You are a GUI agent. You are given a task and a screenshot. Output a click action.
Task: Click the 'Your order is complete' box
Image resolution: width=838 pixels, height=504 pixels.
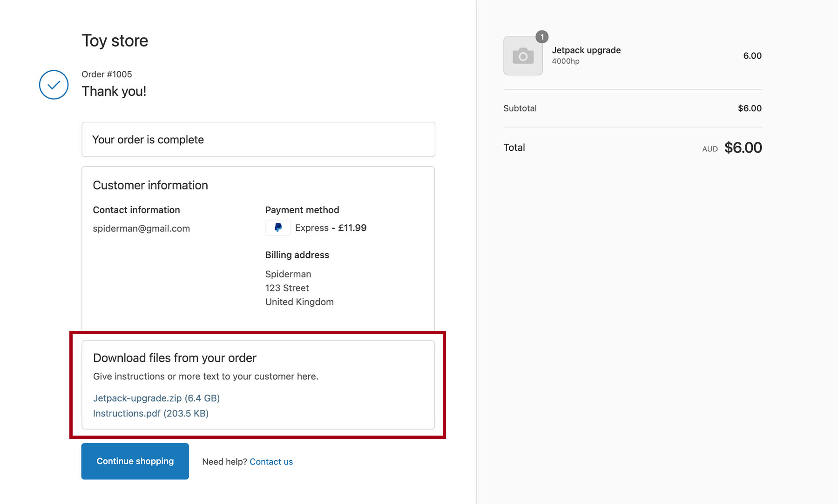(x=258, y=140)
